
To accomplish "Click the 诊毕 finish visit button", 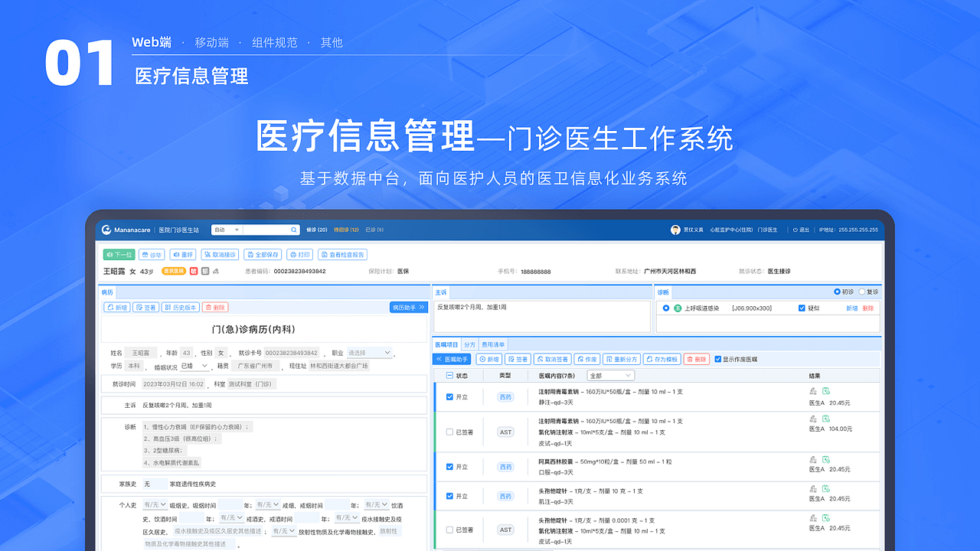I will [152, 255].
